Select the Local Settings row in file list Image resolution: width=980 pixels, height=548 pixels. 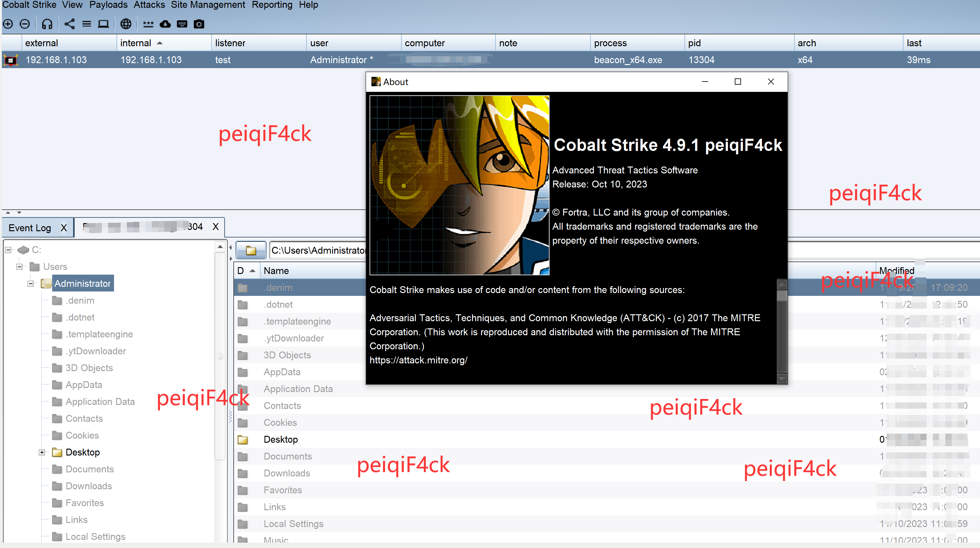(x=607, y=524)
